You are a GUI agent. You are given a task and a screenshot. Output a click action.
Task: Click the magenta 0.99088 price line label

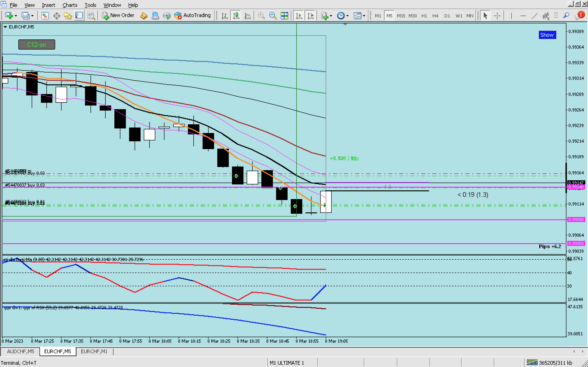(576, 220)
